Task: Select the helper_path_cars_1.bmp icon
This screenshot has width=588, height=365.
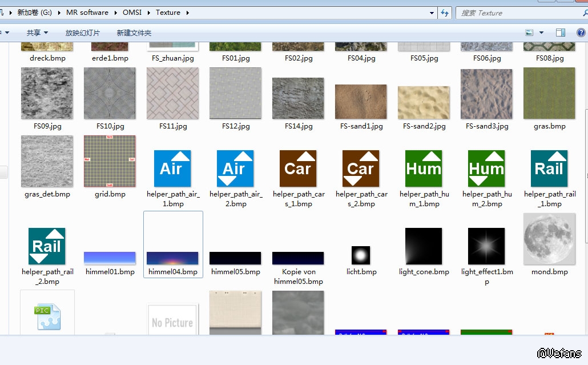Action: (298, 169)
